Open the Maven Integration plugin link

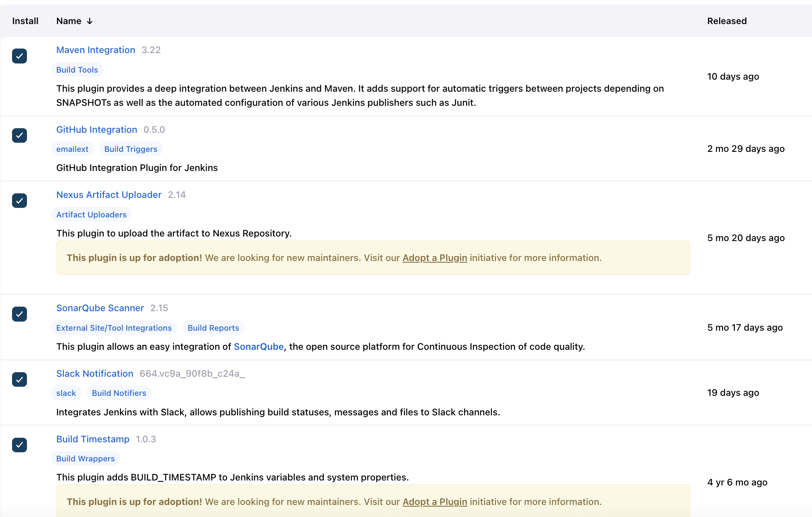[95, 50]
